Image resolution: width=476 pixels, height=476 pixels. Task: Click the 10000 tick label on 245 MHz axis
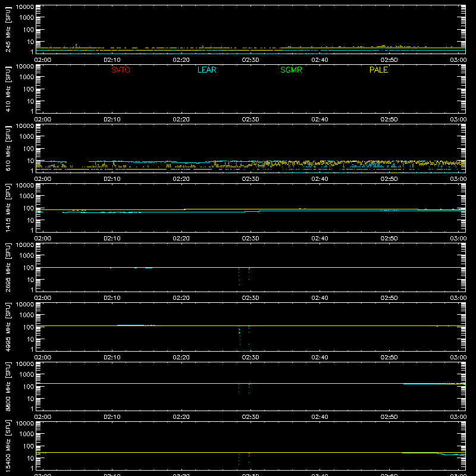click(x=25, y=7)
